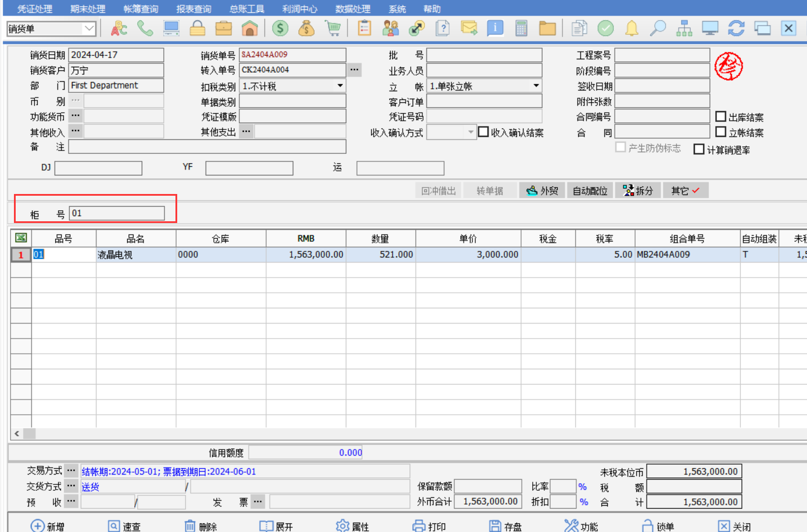Open the 报表查询 menu

click(x=193, y=9)
